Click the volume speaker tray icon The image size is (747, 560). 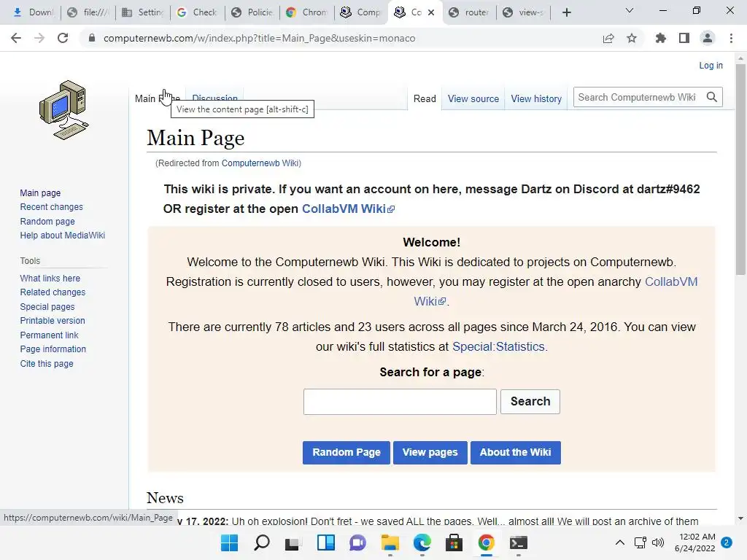tap(658, 542)
